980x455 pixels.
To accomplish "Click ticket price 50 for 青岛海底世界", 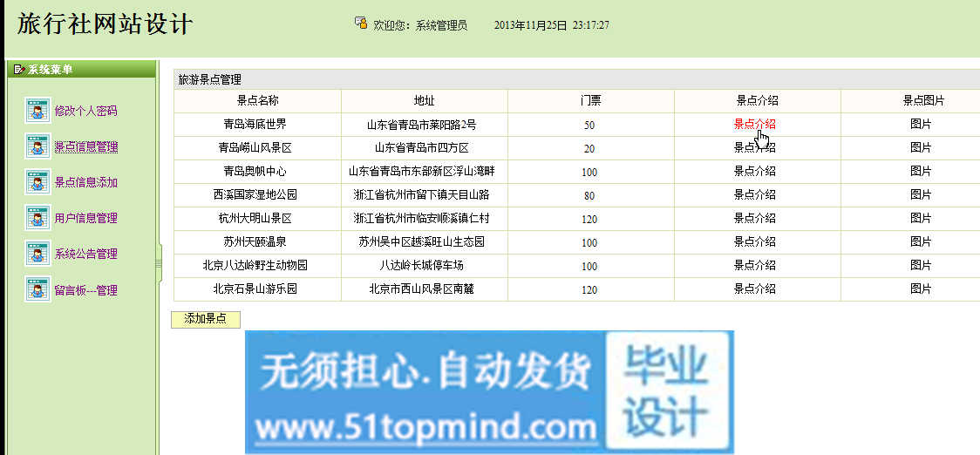I will tap(589, 125).
